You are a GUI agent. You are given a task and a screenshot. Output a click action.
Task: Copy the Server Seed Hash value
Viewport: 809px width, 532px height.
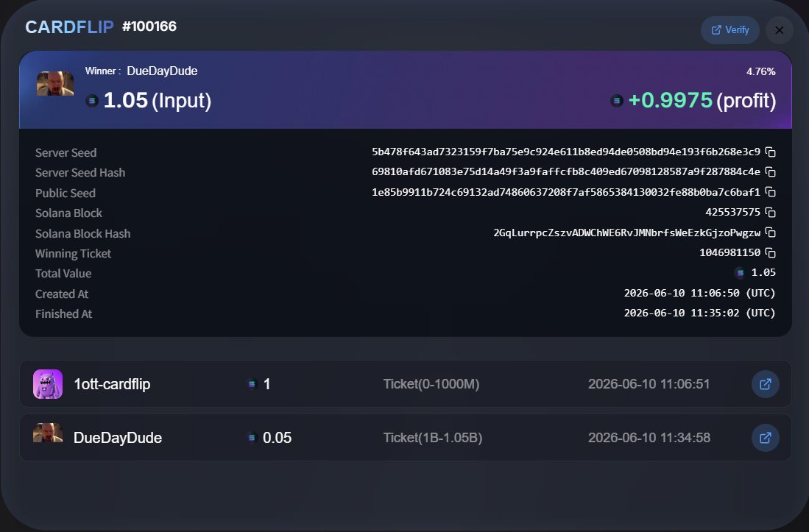(x=770, y=171)
